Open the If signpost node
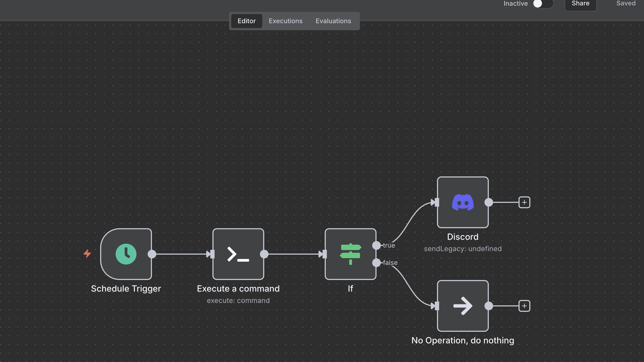Screen dimensions: 644x362 350,254
